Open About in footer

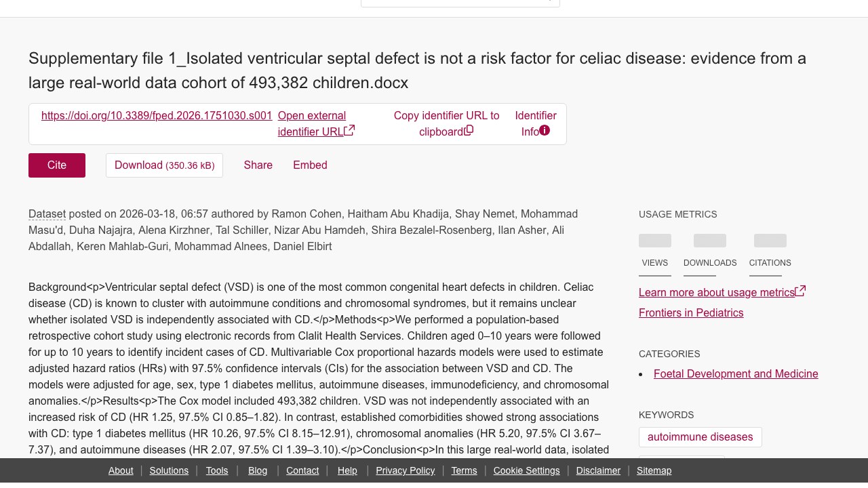tap(121, 470)
